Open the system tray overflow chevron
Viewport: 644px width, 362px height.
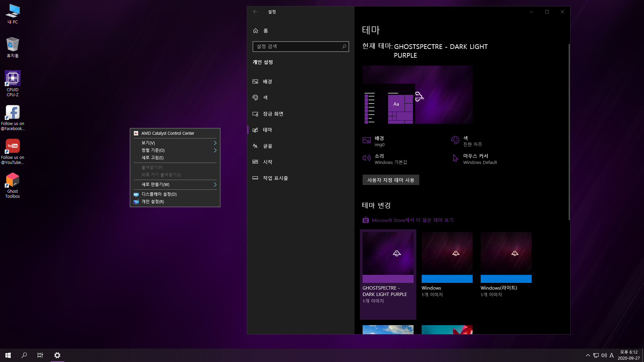coord(588,355)
